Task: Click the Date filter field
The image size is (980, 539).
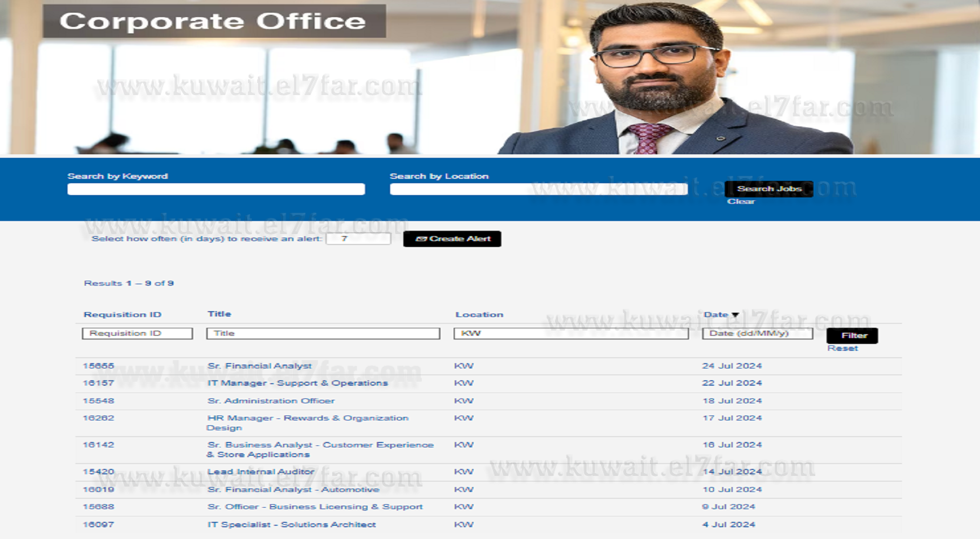Action: pyautogui.click(x=757, y=333)
